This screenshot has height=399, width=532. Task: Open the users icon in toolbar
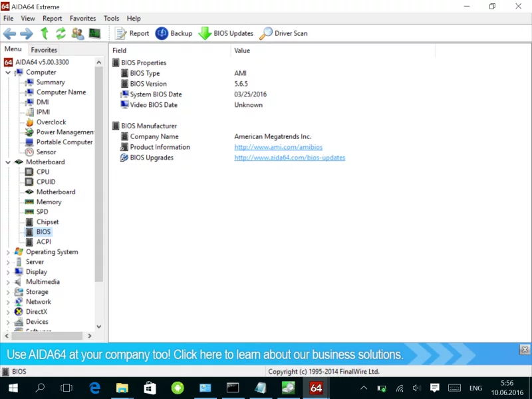[78, 34]
